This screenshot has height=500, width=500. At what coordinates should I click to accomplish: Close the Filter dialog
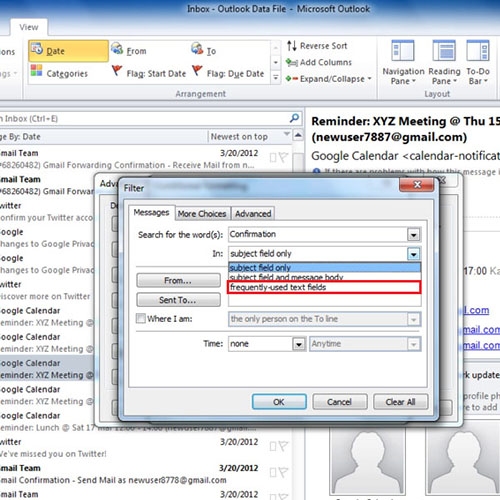[417, 185]
